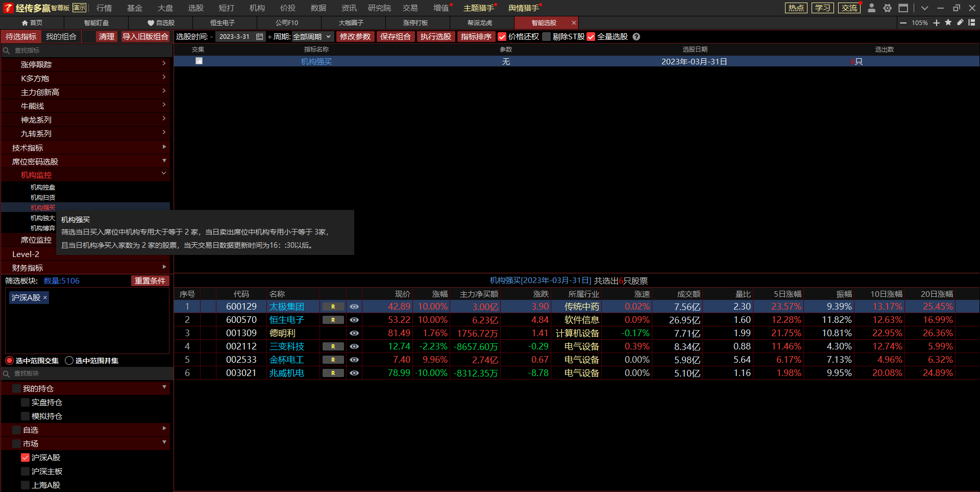Check the 实盘持仓 checkbox
Image resolution: width=980 pixels, height=492 pixels.
click(x=25, y=403)
